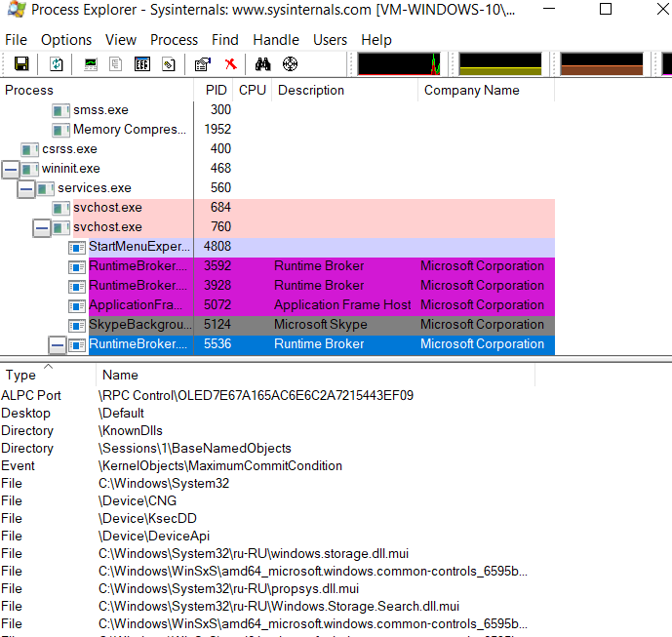Open System Information graph icon

[x=91, y=64]
